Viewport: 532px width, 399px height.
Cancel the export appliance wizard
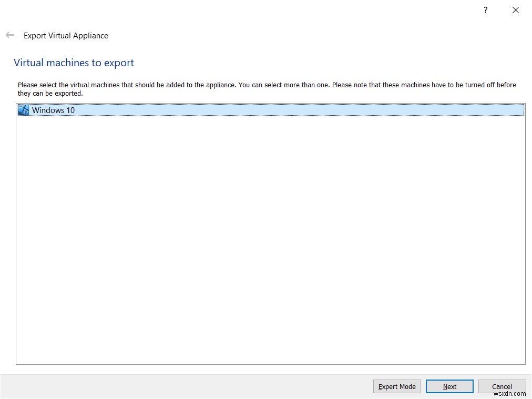[x=501, y=386]
